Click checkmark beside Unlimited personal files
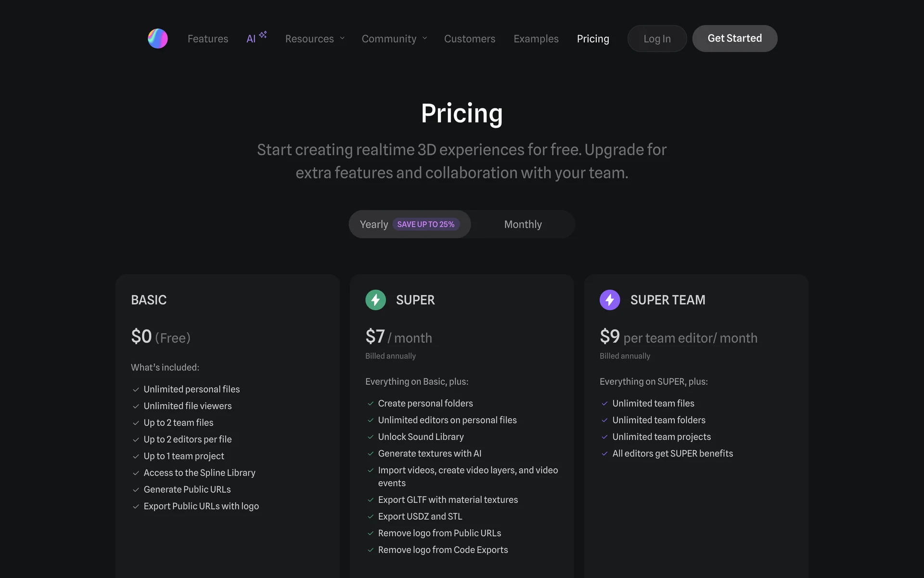Image resolution: width=924 pixels, height=578 pixels. [x=136, y=390]
